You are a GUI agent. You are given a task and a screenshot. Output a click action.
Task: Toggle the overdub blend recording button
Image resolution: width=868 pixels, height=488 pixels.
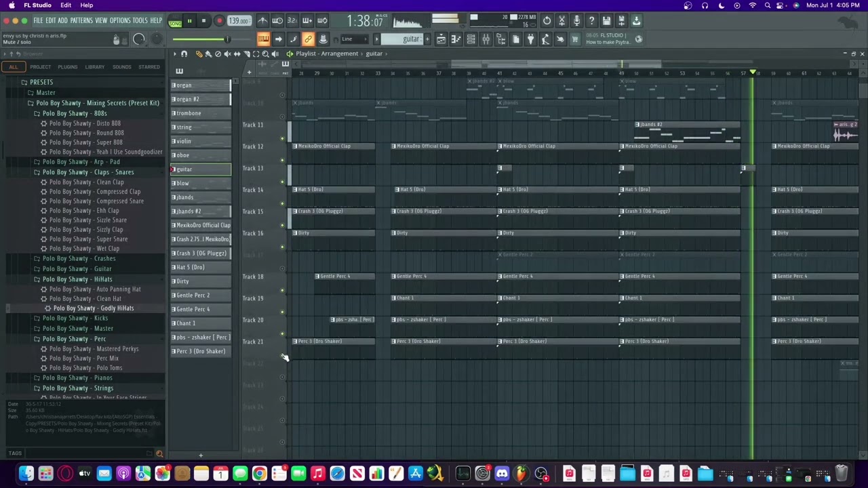pos(307,21)
